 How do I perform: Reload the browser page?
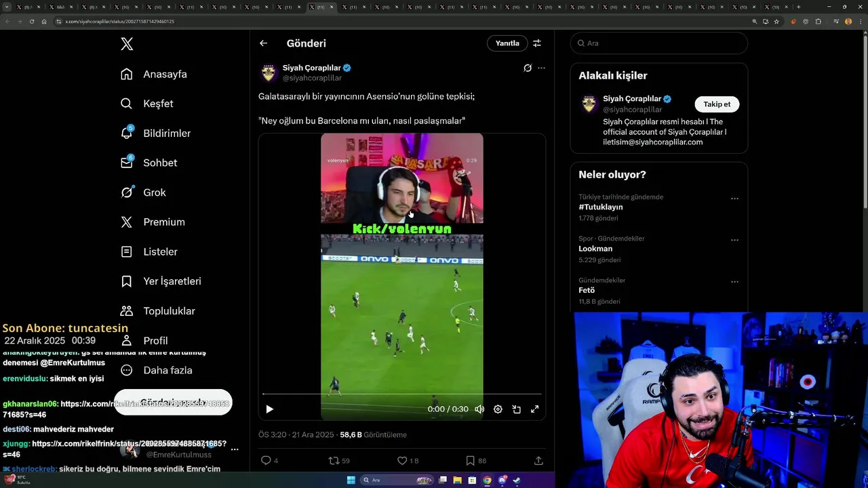[31, 22]
